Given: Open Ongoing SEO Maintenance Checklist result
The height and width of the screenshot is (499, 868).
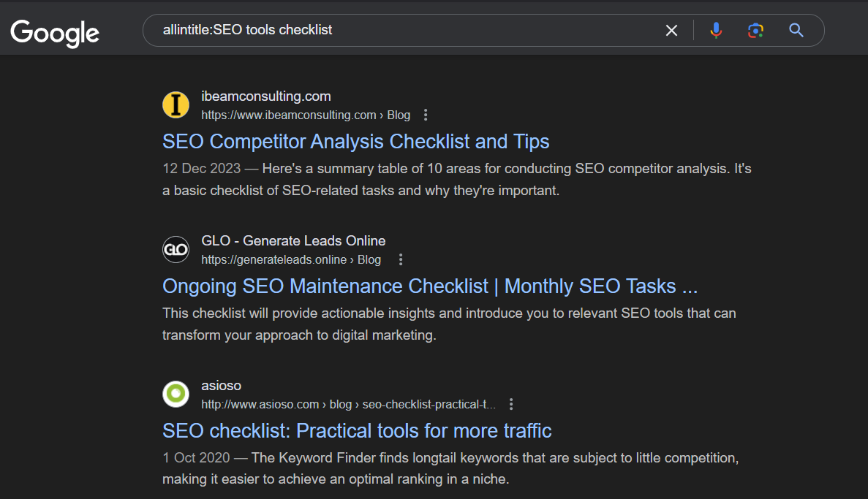Looking at the screenshot, I should (429, 286).
